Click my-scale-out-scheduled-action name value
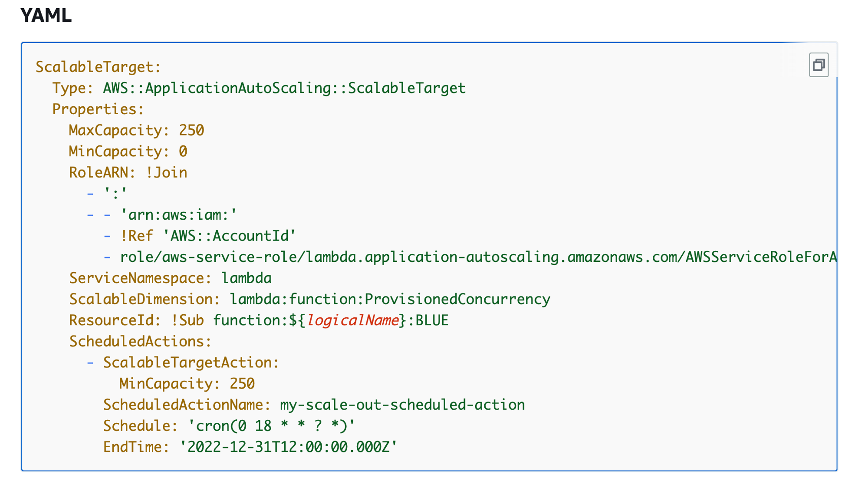The height and width of the screenshot is (491, 868). click(402, 405)
